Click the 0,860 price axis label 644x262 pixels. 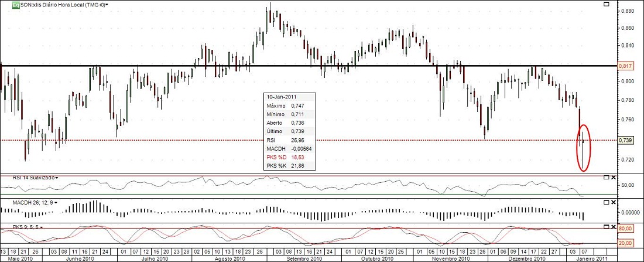click(627, 28)
